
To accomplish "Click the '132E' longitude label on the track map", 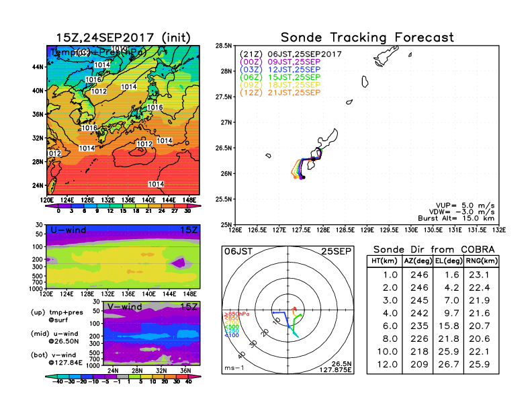I will click(x=498, y=230).
